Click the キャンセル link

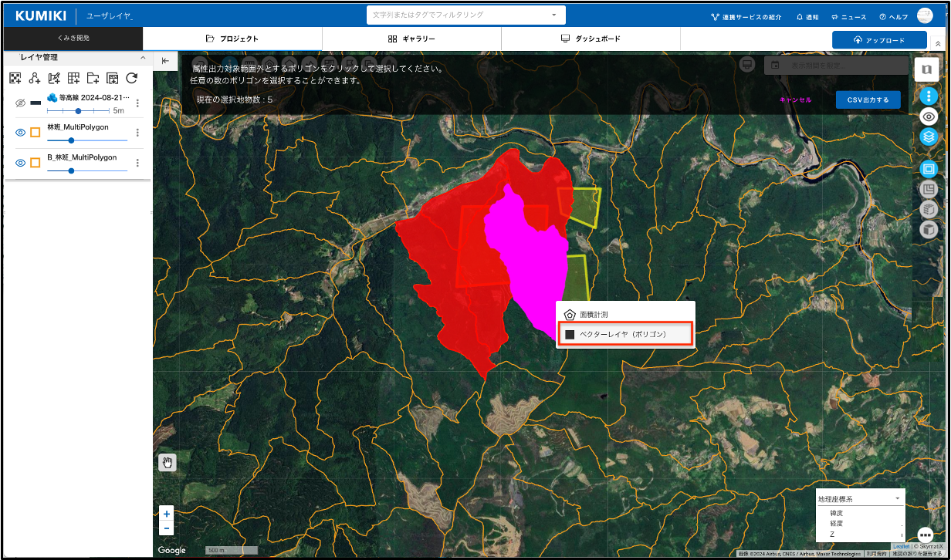click(795, 100)
